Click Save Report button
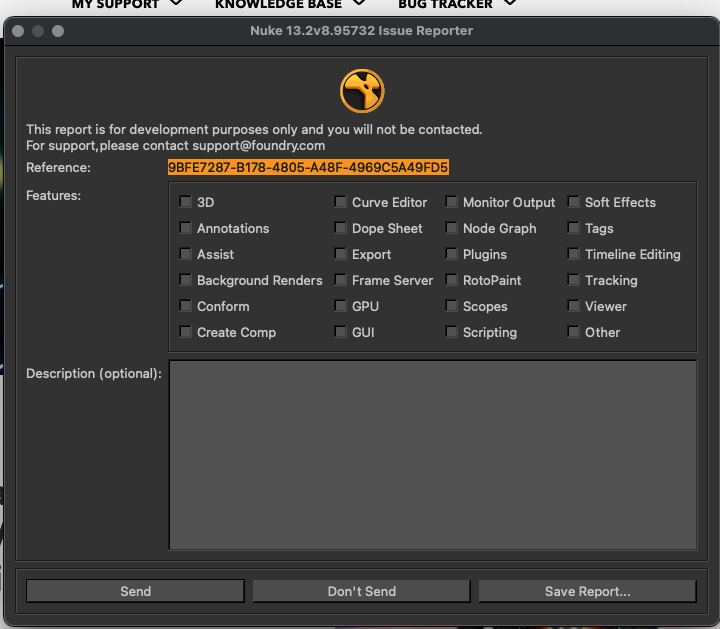Viewport: 720px width, 629px height. [x=587, y=591]
